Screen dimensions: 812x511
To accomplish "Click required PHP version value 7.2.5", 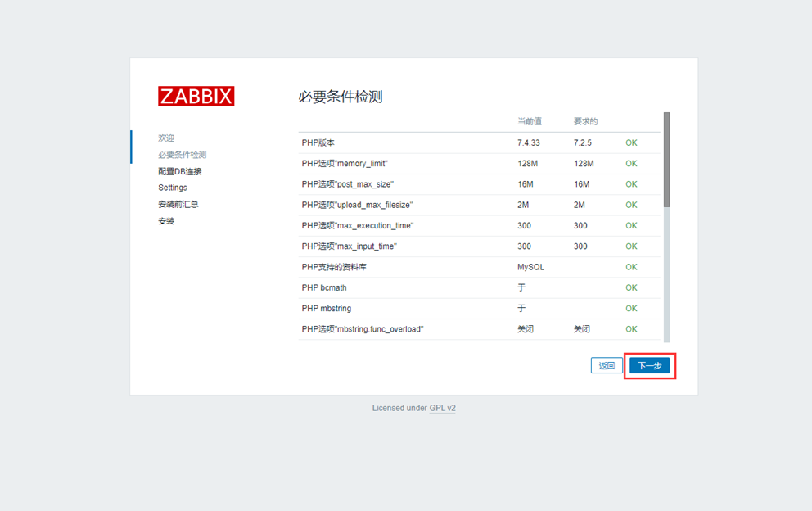I will point(583,143).
